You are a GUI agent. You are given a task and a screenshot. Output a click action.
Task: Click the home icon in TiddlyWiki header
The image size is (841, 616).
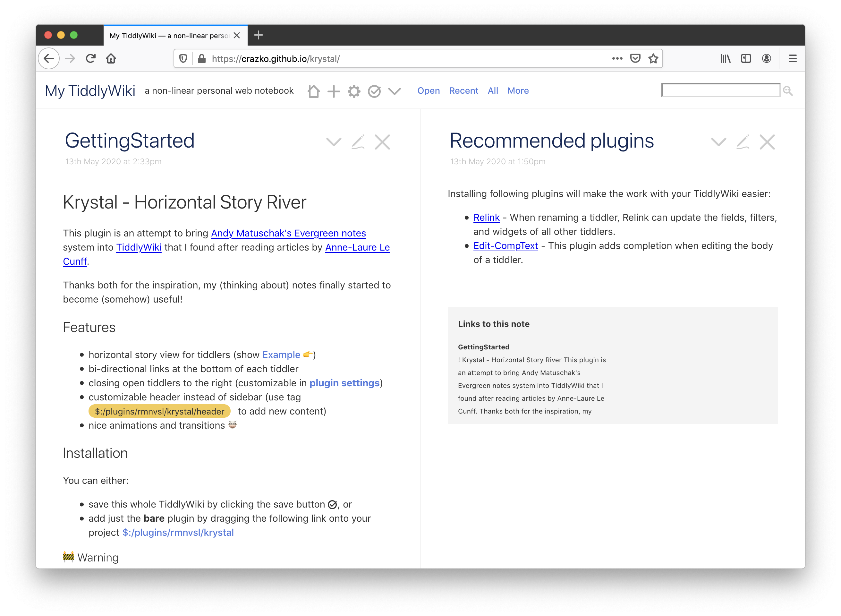pos(313,91)
